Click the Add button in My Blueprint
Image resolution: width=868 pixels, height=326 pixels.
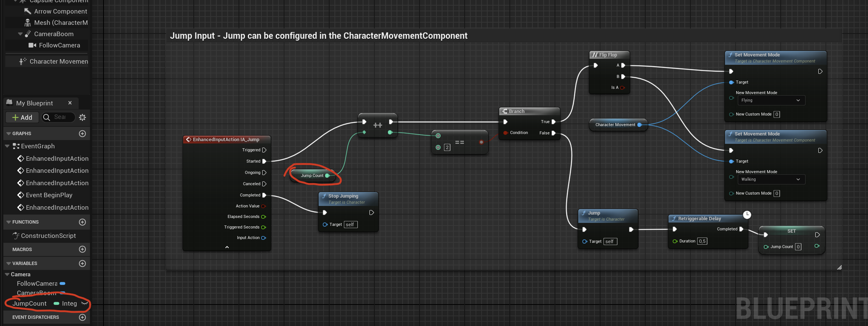point(22,117)
